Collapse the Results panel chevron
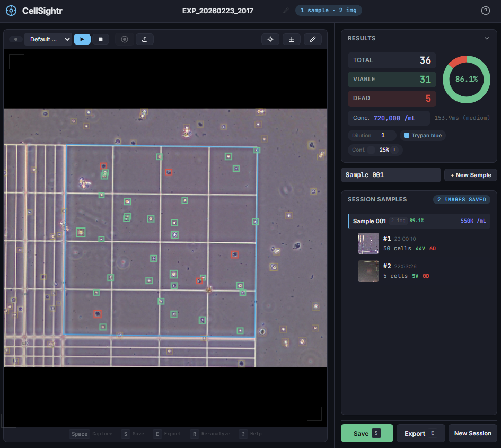This screenshot has height=448, width=501. [x=487, y=38]
